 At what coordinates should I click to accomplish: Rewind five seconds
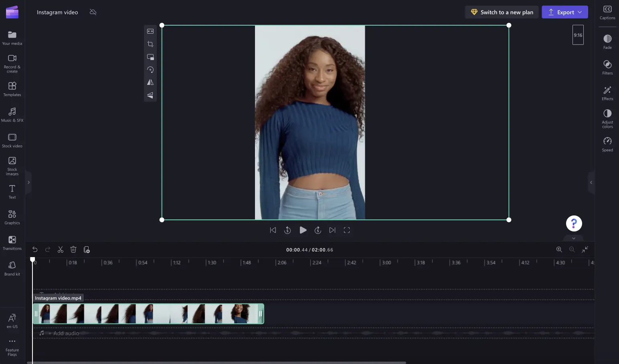287,230
